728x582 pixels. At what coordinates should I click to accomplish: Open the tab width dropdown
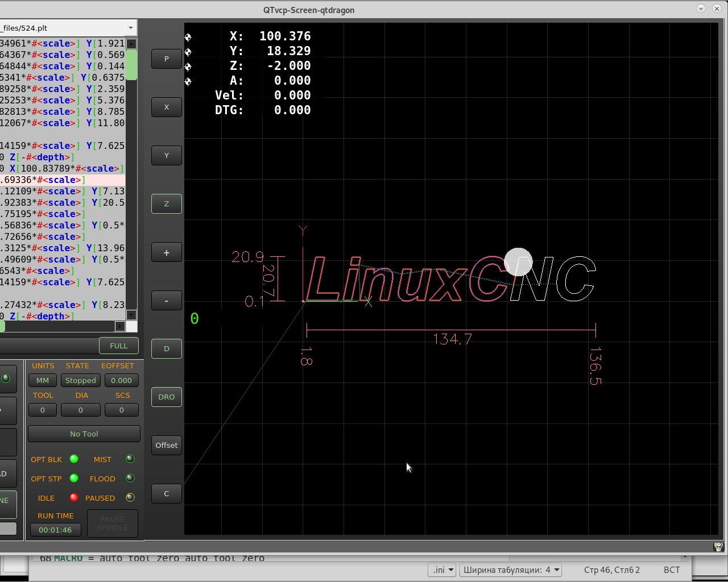tap(510, 569)
